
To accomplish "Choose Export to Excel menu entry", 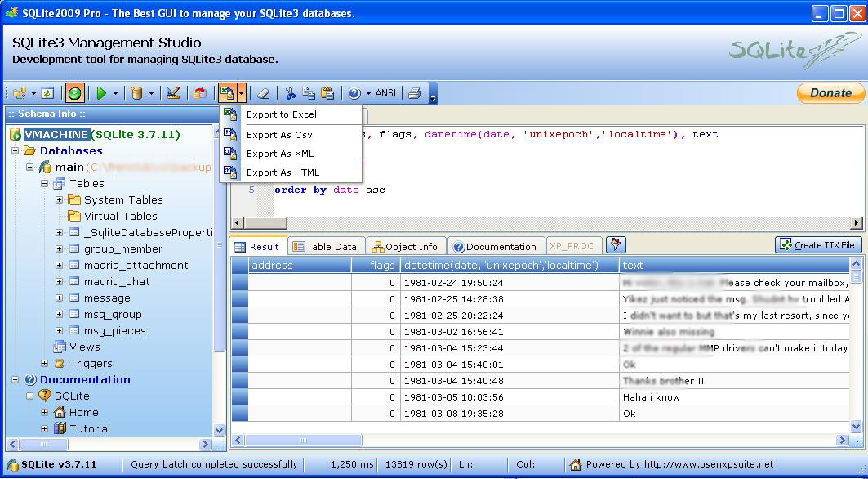I will click(291, 114).
